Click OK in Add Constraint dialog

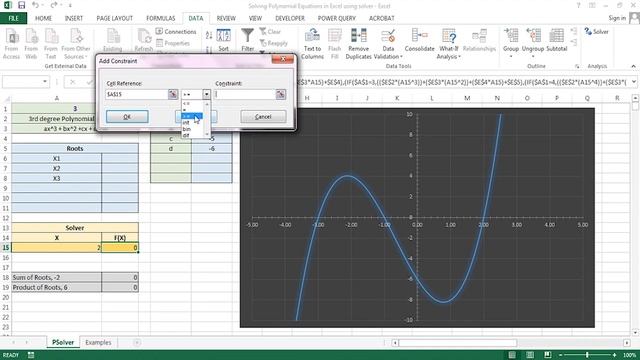127,117
